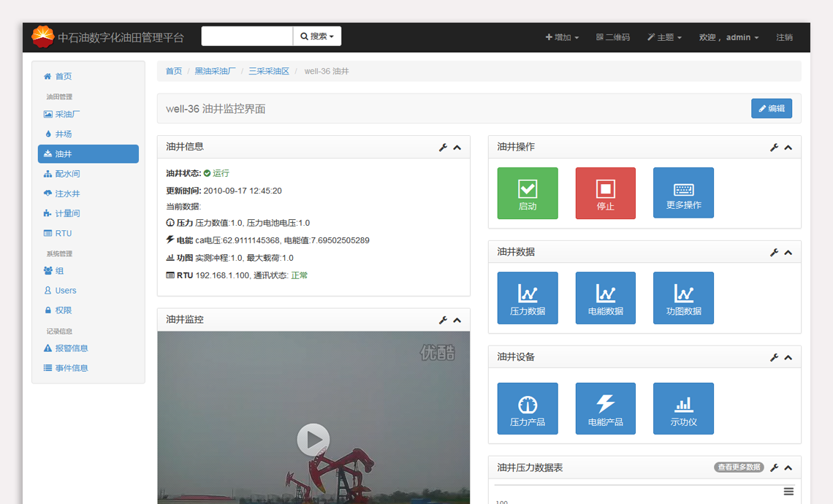This screenshot has width=833, height=504.
Task: Click the 编辑 edit button
Action: (x=771, y=108)
